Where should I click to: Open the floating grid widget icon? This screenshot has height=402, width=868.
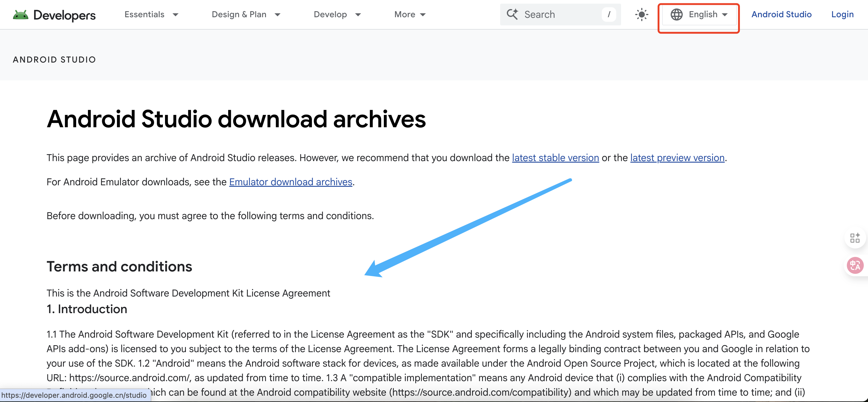click(x=855, y=238)
